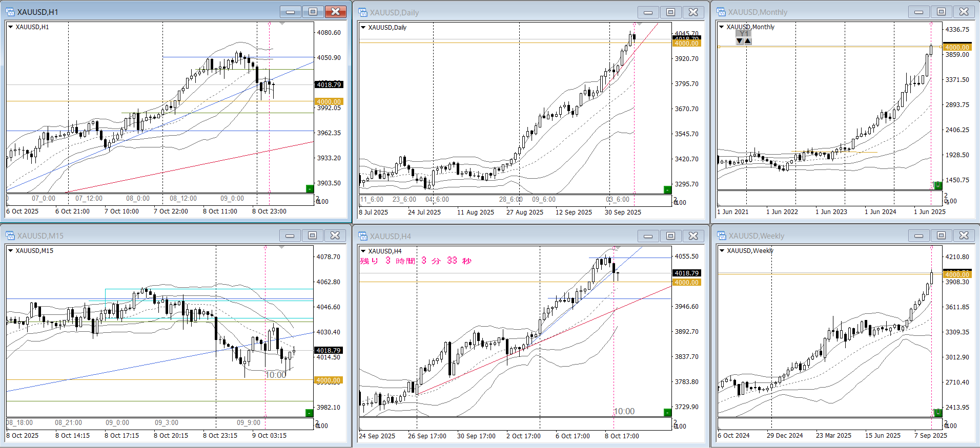This screenshot has width=980, height=448.
Task: Toggle the green minus box in H4 chart
Action: click(x=667, y=413)
